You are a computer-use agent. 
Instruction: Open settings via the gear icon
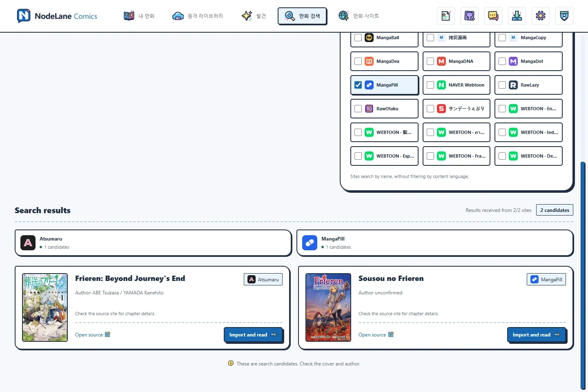click(541, 16)
